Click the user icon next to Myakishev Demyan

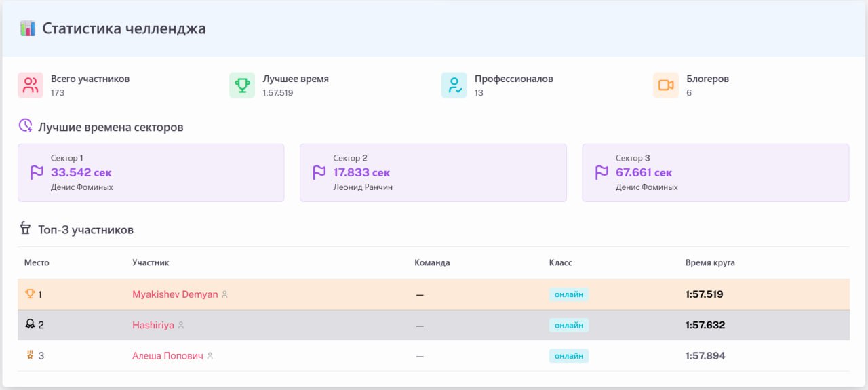tap(225, 295)
